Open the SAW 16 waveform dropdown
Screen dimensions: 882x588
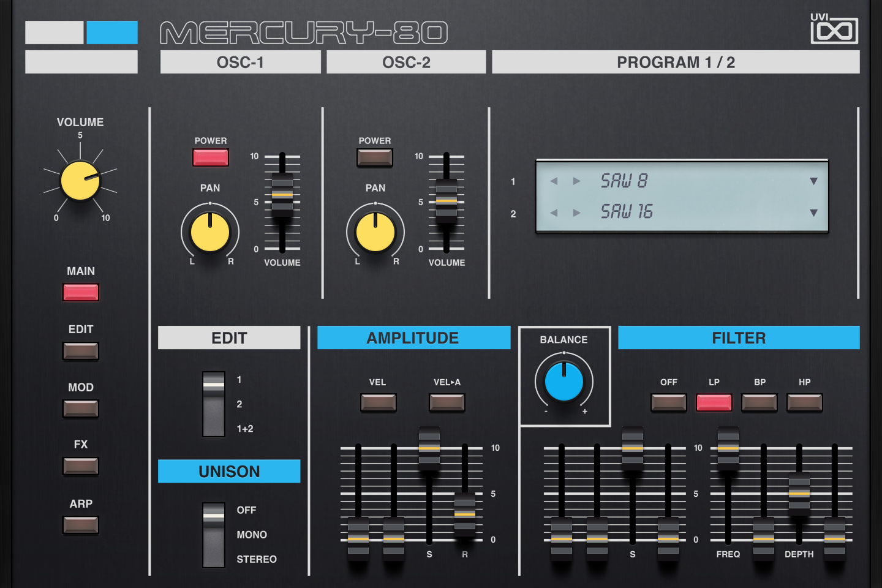pos(814,213)
